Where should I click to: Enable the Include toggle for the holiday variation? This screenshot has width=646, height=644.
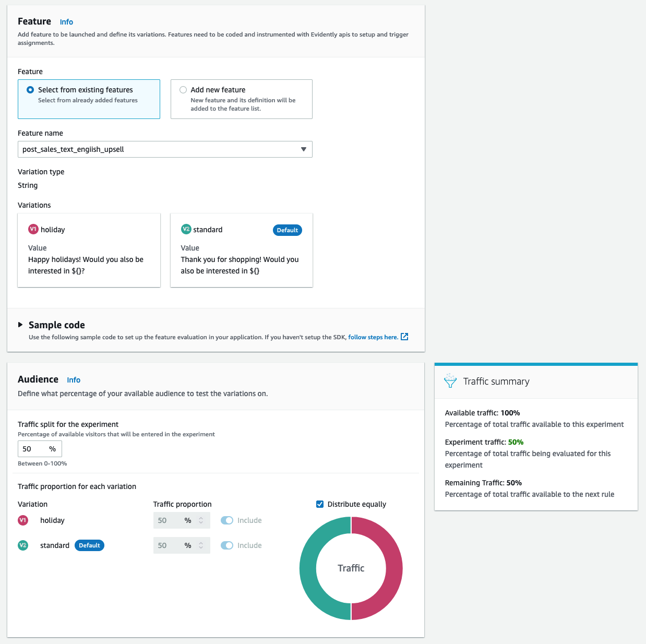click(227, 520)
